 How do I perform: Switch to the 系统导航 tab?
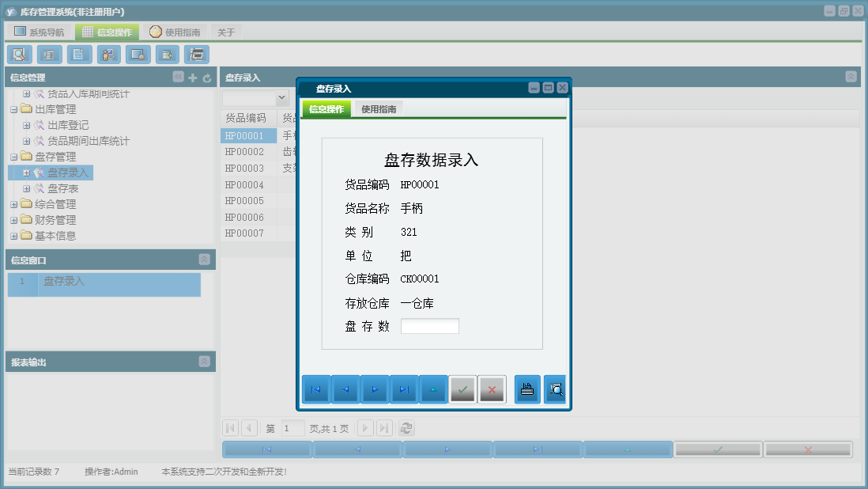tap(41, 30)
